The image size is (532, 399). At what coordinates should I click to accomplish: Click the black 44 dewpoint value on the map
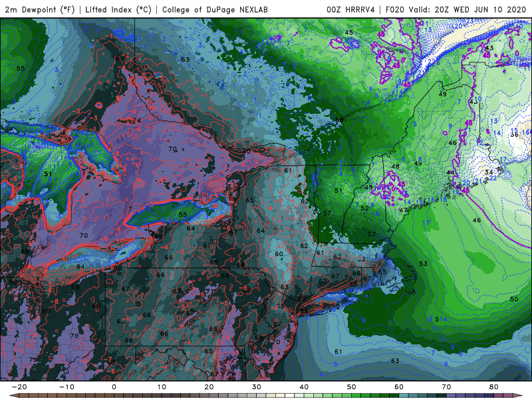point(450,173)
